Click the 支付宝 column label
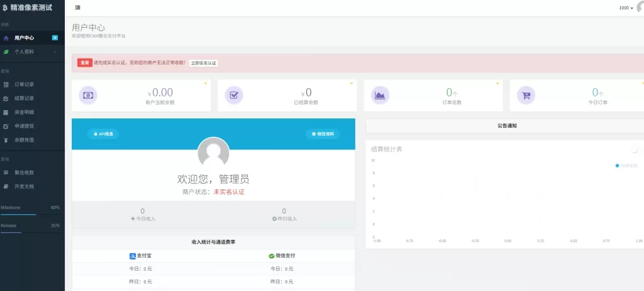Viewport: 644px width, 291px height. pos(144,256)
